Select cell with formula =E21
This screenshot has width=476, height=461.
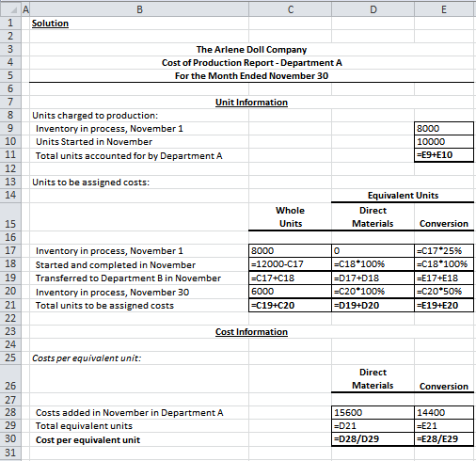coord(444,426)
